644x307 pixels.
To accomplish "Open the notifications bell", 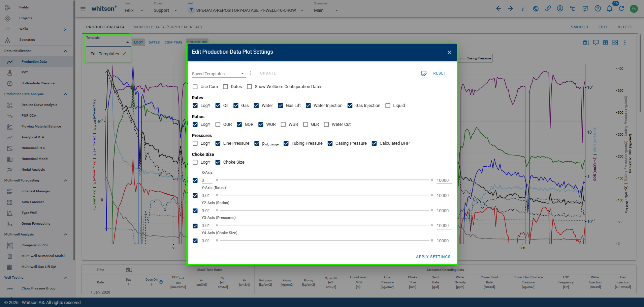I will (x=610, y=8).
